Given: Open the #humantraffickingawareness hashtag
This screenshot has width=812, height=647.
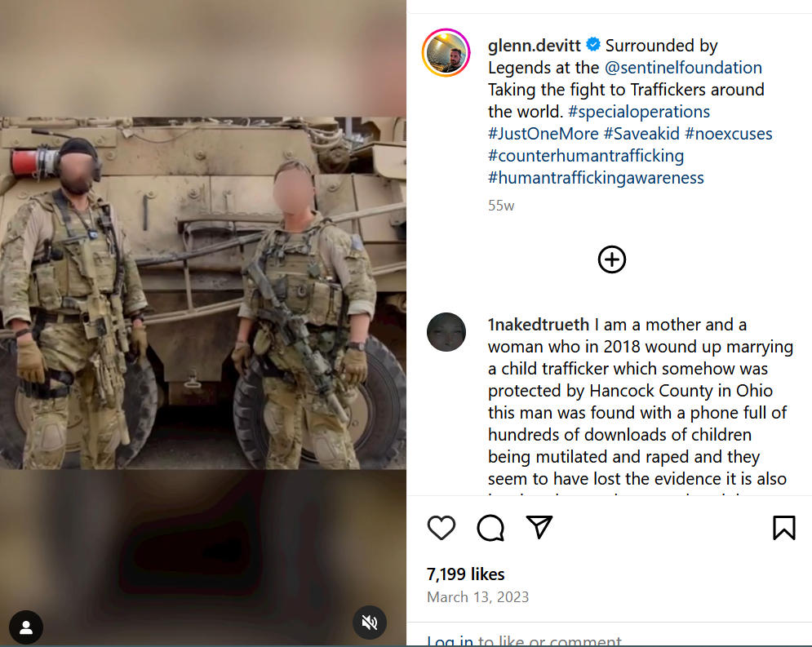Looking at the screenshot, I should [x=596, y=178].
